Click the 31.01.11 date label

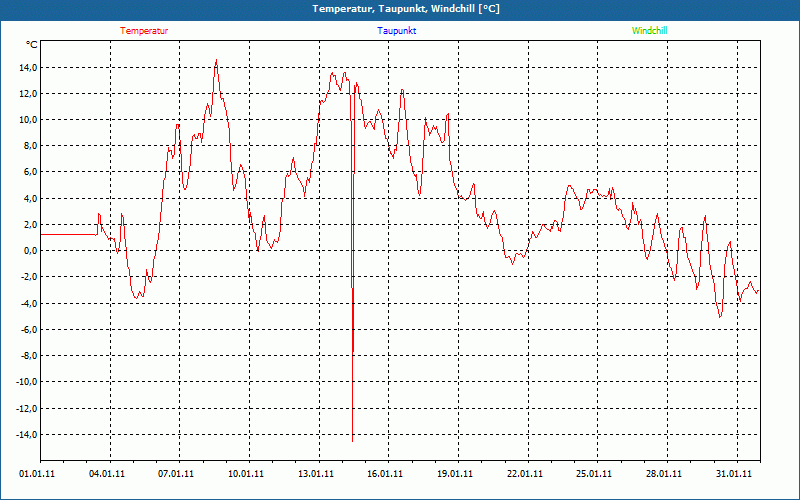click(x=734, y=474)
